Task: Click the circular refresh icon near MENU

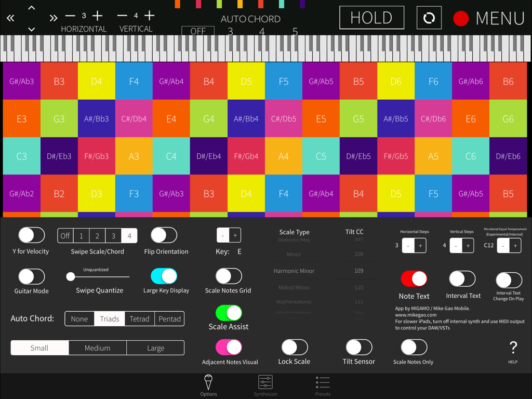Action: point(429,18)
